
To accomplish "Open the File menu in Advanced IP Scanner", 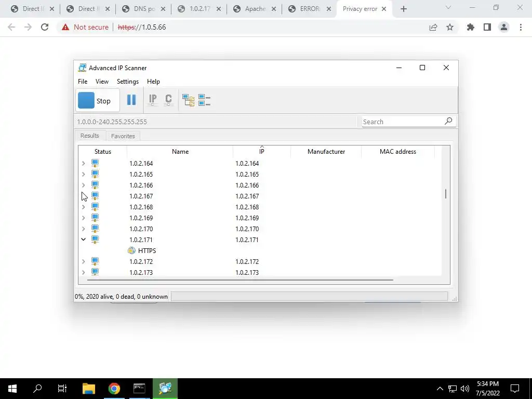I will point(83,82).
